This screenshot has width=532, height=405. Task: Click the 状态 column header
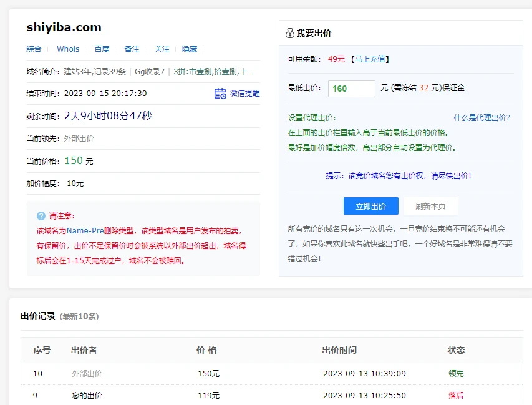tap(456, 351)
